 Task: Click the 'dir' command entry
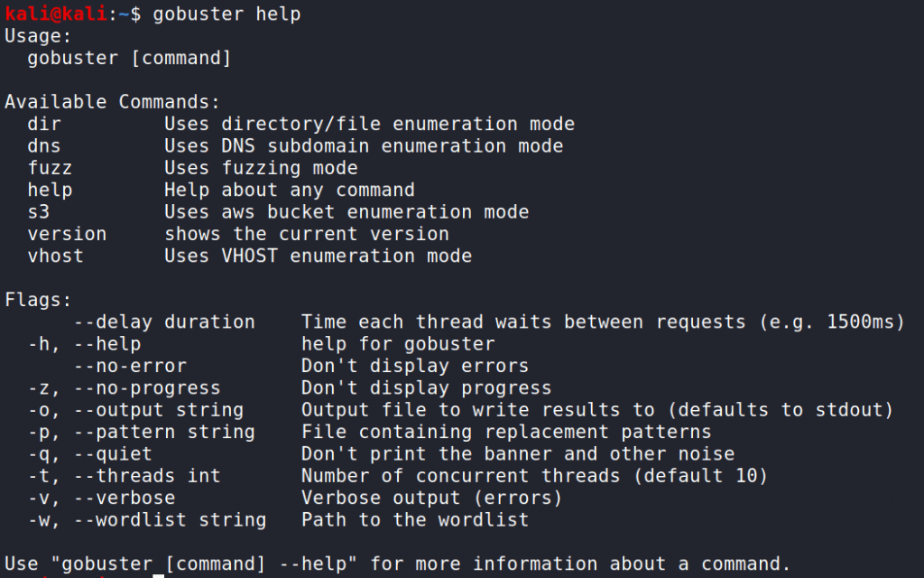tap(44, 124)
